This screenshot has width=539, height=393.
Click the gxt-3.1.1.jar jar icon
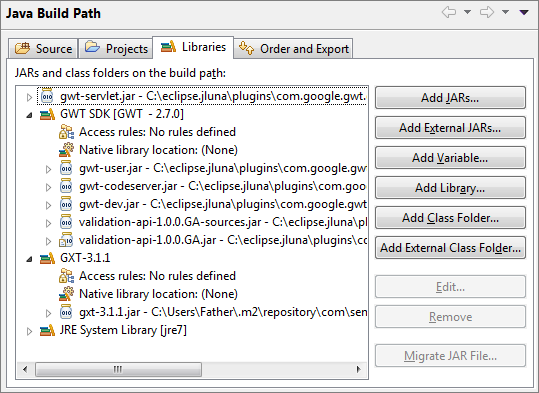(x=66, y=312)
